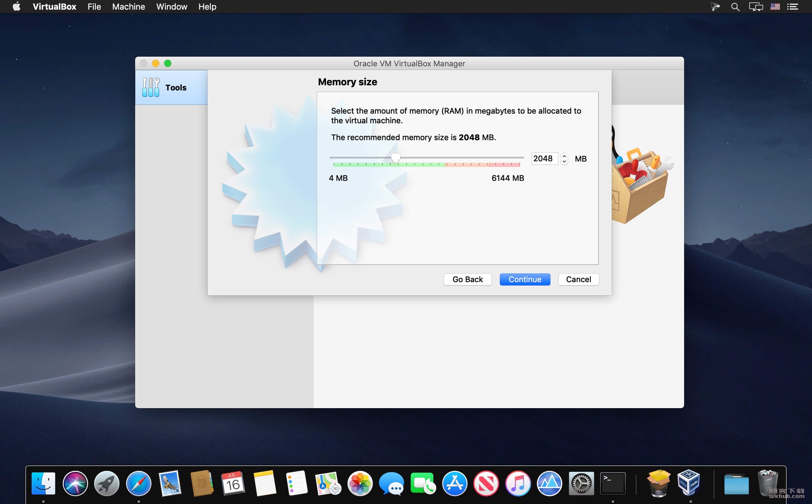Open VirtualBox cube icon in Dock
The width and height of the screenshot is (812, 504).
[689, 482]
